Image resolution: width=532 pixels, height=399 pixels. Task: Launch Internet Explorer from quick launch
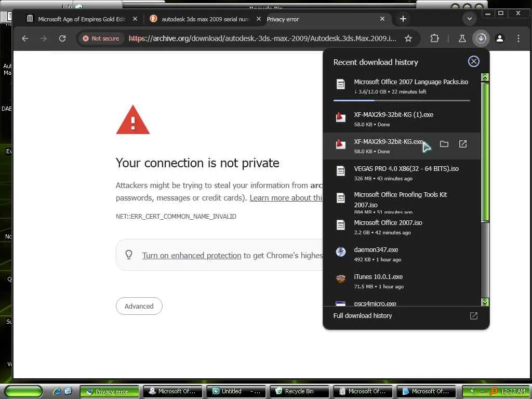(x=57, y=391)
